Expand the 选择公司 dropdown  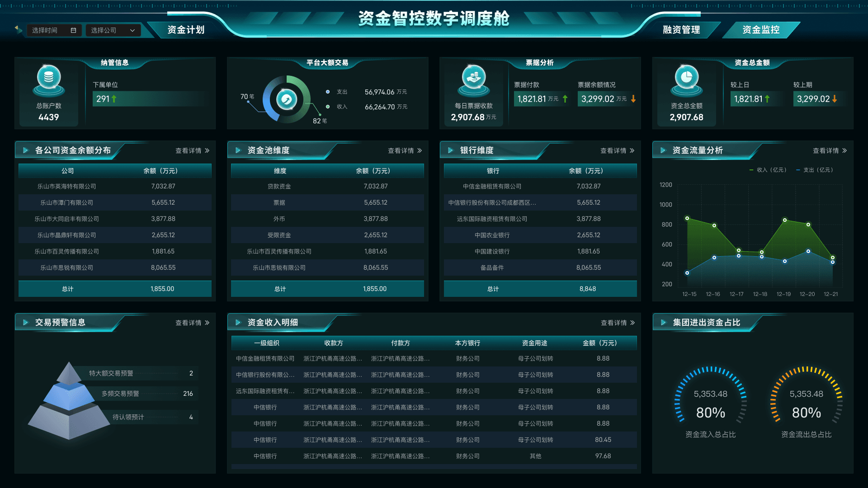113,30
